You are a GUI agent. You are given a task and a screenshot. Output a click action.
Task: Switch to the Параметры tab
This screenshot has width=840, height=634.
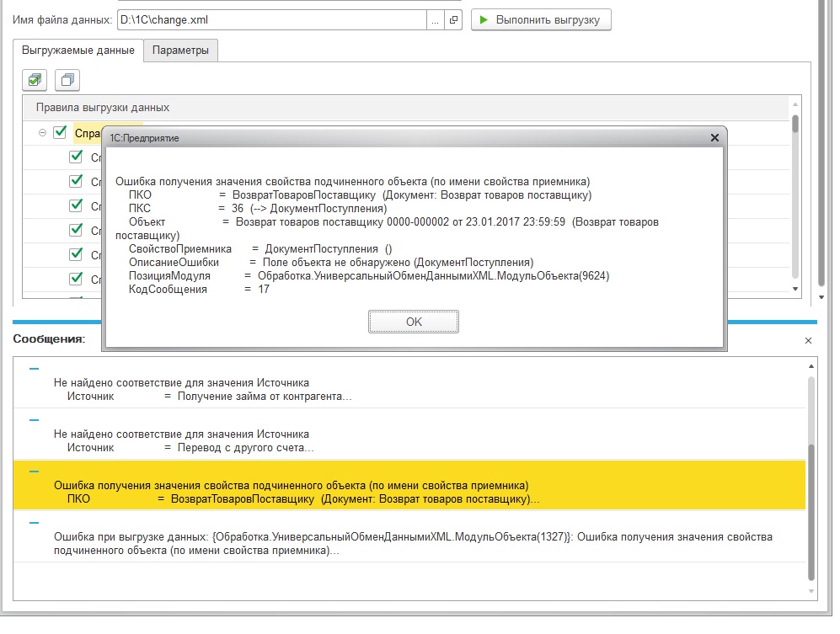(x=180, y=51)
